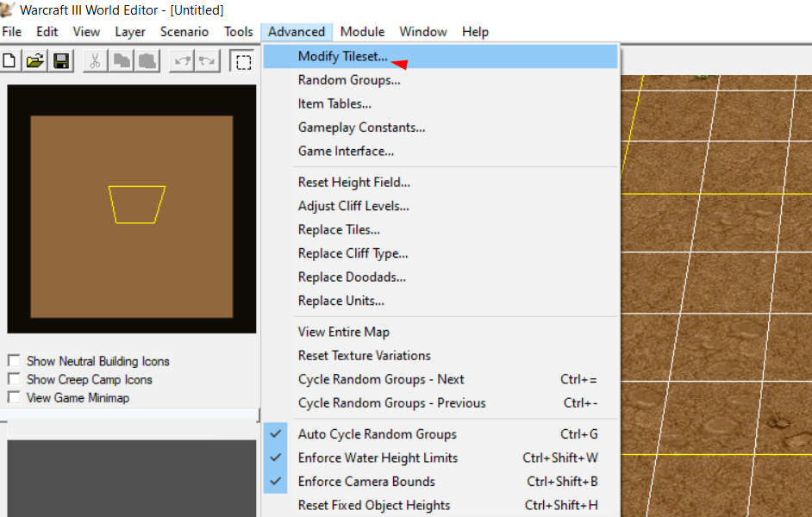Select Cycle Random Groups - Previous
Viewport: 812px width, 517px height.
440,403
